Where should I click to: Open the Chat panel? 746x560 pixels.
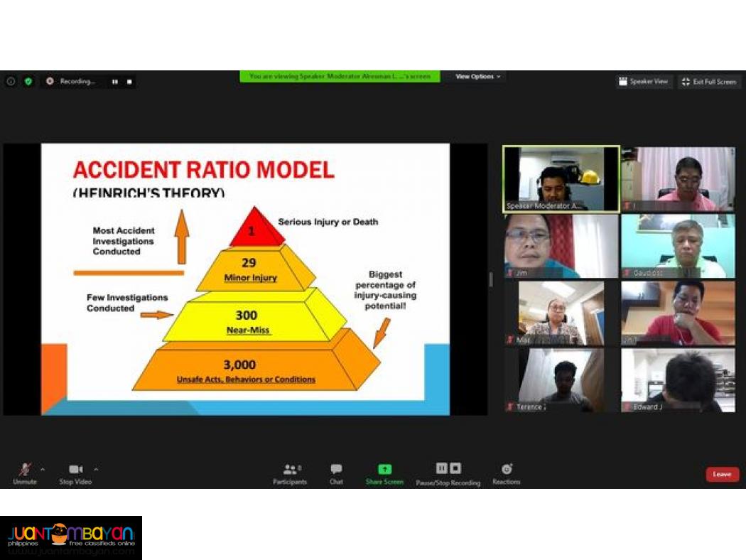pyautogui.click(x=335, y=469)
